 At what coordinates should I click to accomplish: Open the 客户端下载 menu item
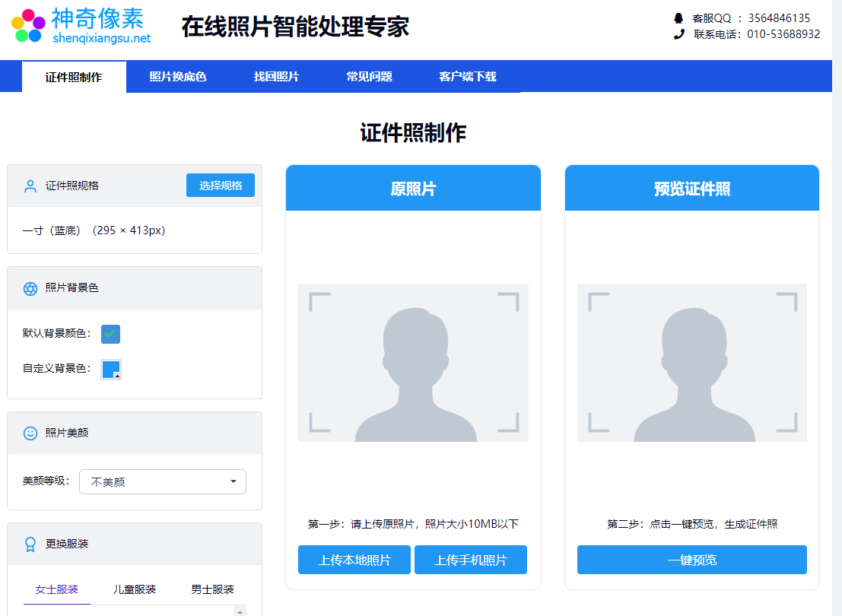pos(467,77)
